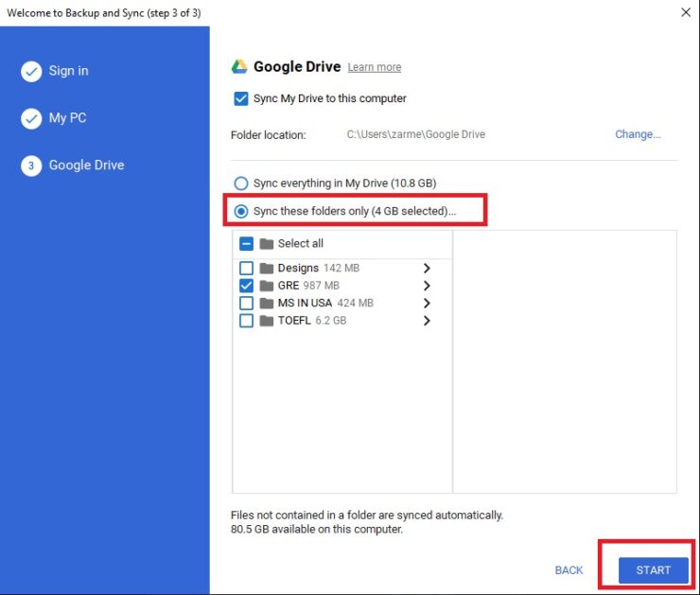Click the Google Drive heading text

tap(297, 67)
